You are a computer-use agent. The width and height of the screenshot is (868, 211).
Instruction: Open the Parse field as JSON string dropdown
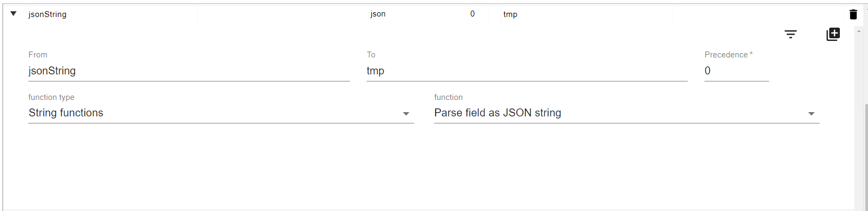pyautogui.click(x=626, y=113)
